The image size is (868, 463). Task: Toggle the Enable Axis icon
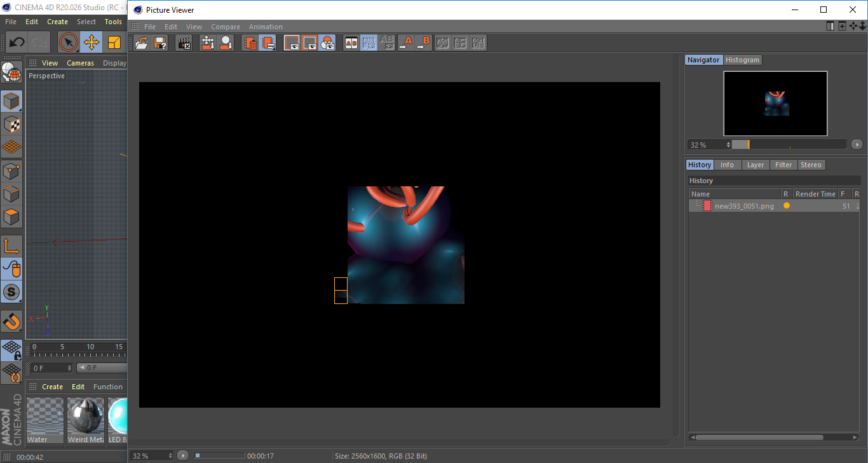pos(11,246)
